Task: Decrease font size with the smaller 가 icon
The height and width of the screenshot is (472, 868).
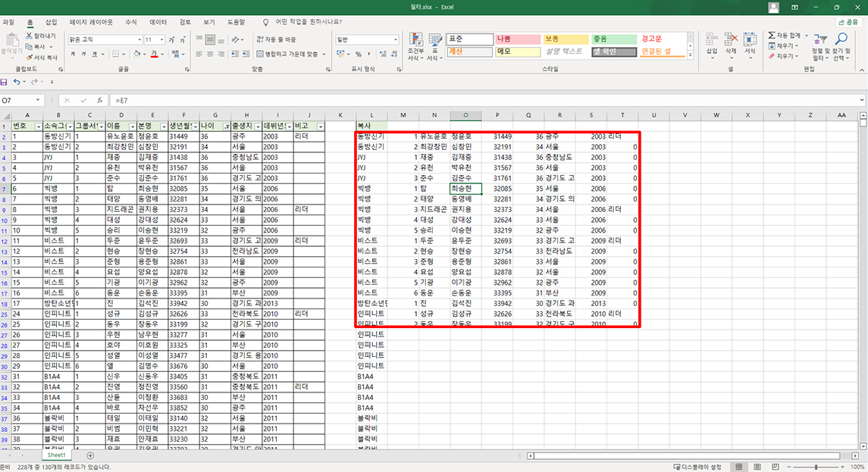Action: pyautogui.click(x=183, y=39)
